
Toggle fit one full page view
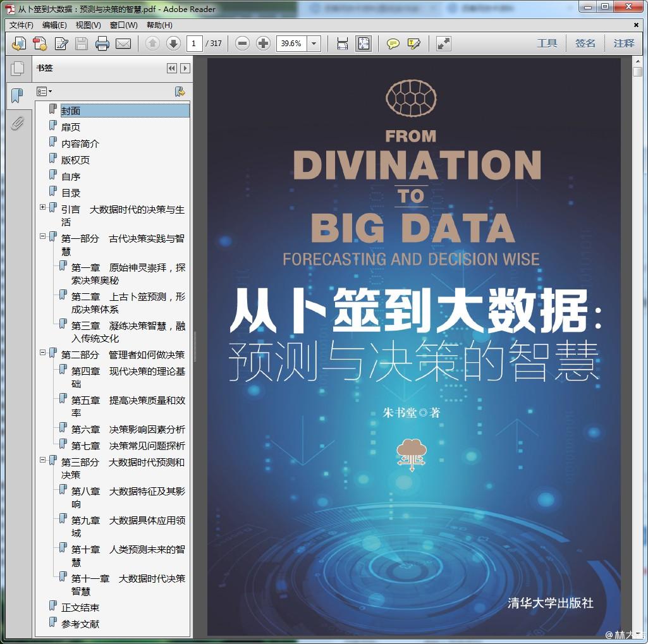(364, 44)
